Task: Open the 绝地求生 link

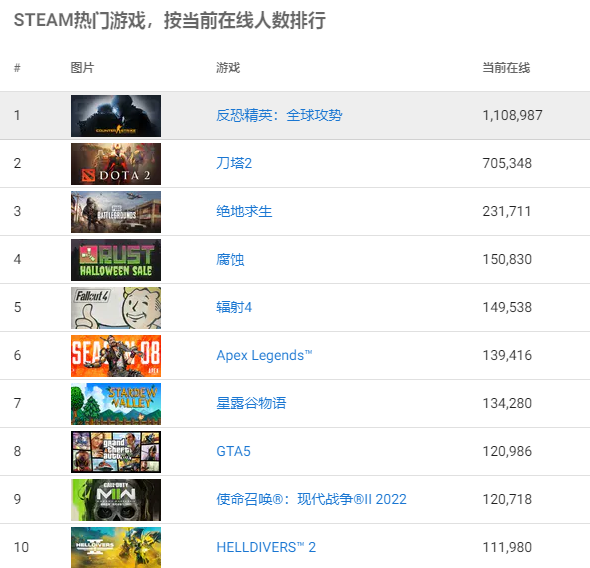Action: [244, 211]
